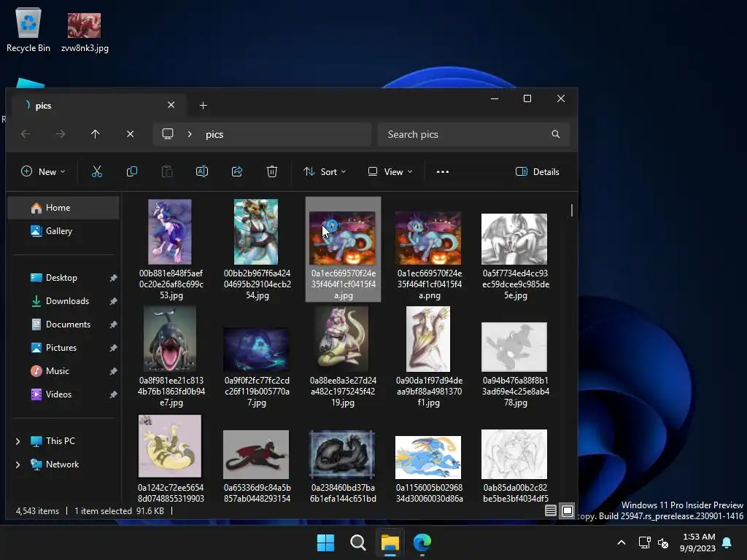
Task: Click the pin next to Videos
Action: pos(113,394)
